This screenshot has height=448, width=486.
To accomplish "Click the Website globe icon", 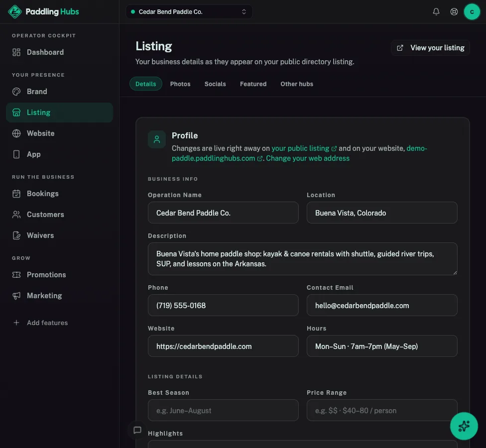I will point(16,133).
